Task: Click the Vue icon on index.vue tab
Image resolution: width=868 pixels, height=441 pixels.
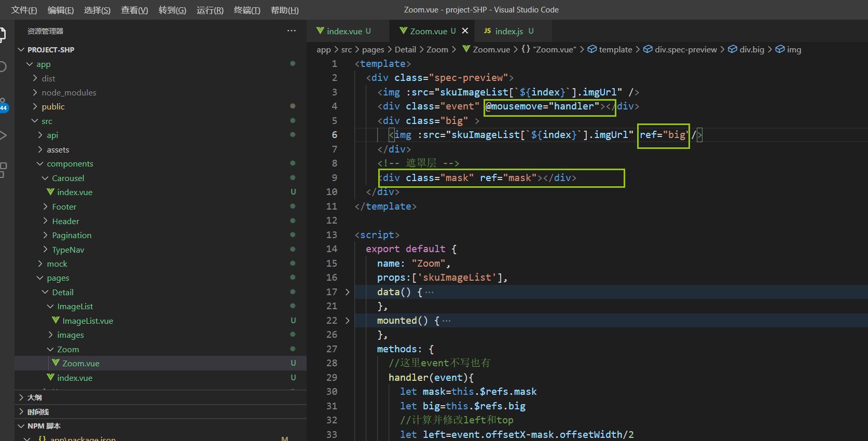Action: coord(320,31)
